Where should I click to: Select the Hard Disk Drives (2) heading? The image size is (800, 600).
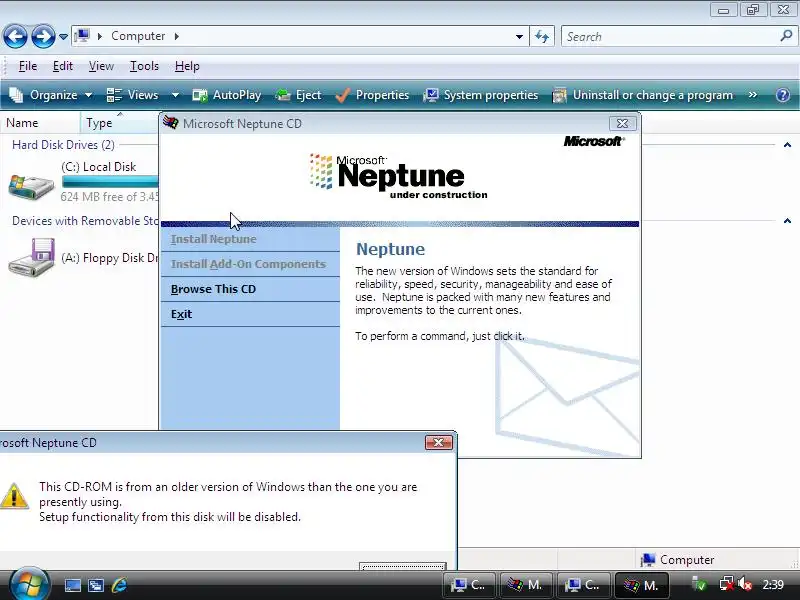(x=63, y=145)
